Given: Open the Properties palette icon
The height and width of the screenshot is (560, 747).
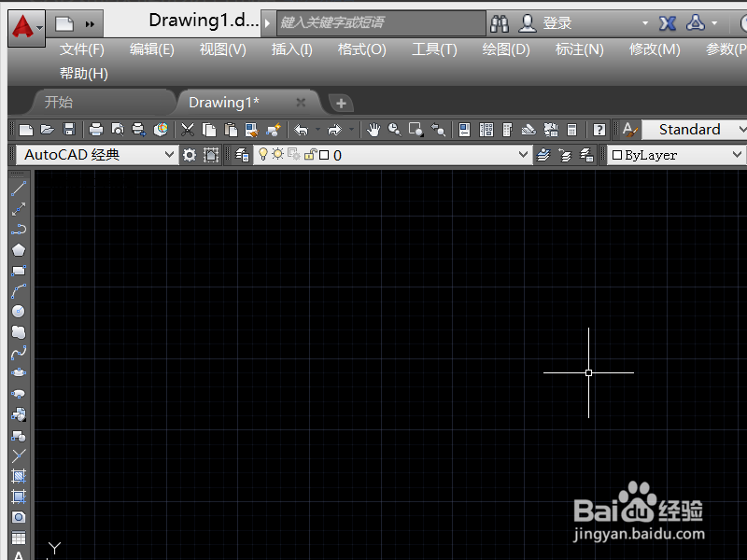Looking at the screenshot, I should pos(464,130).
